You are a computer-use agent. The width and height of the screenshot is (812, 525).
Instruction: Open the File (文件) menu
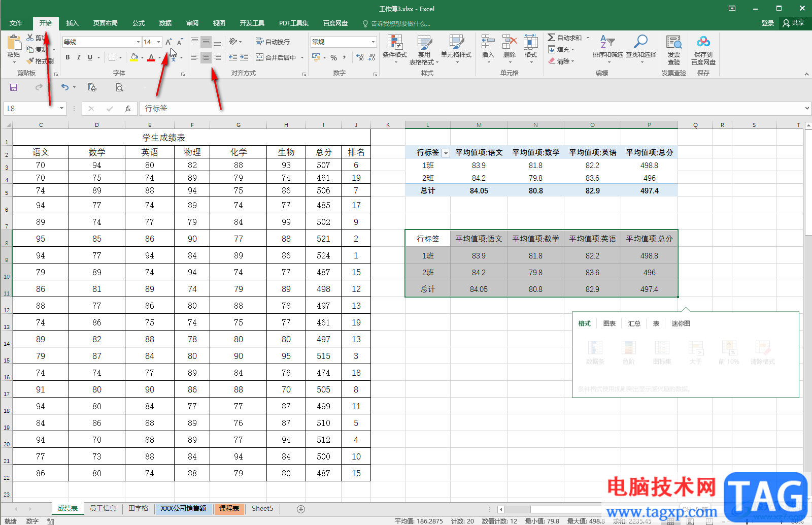[x=16, y=23]
